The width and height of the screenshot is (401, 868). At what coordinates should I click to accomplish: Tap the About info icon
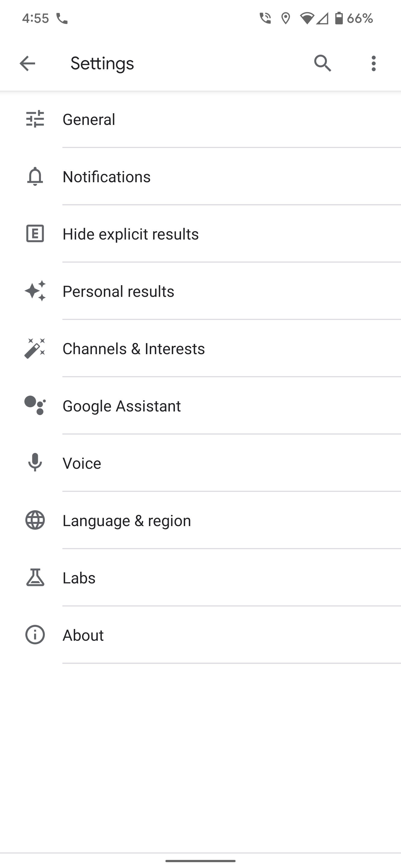(35, 635)
